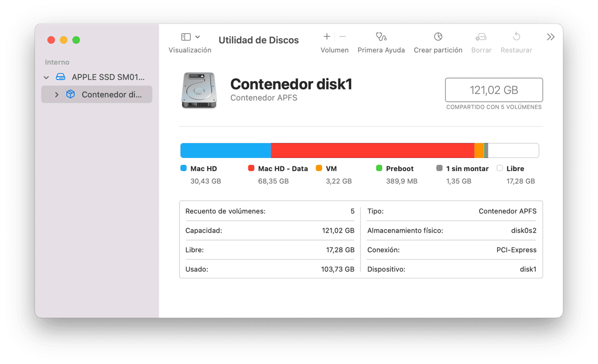Click the VM legend label

(331, 169)
